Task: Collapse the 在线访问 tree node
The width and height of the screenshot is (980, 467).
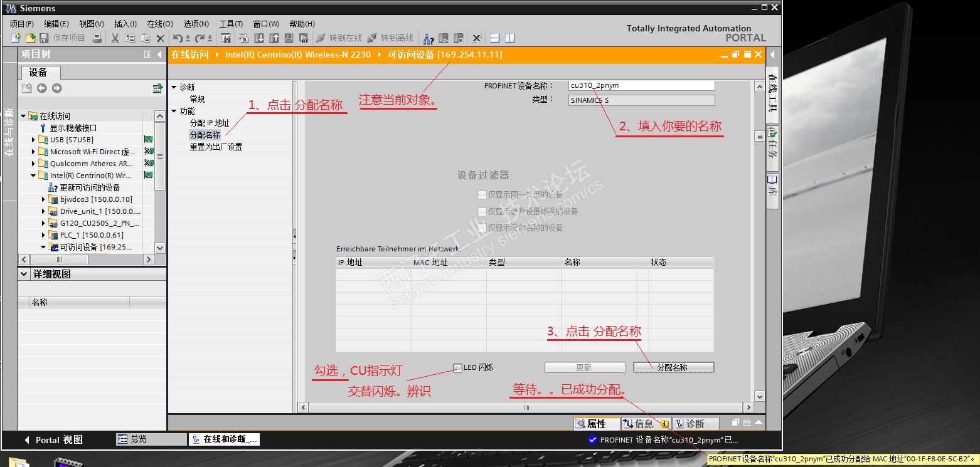Action: point(23,116)
